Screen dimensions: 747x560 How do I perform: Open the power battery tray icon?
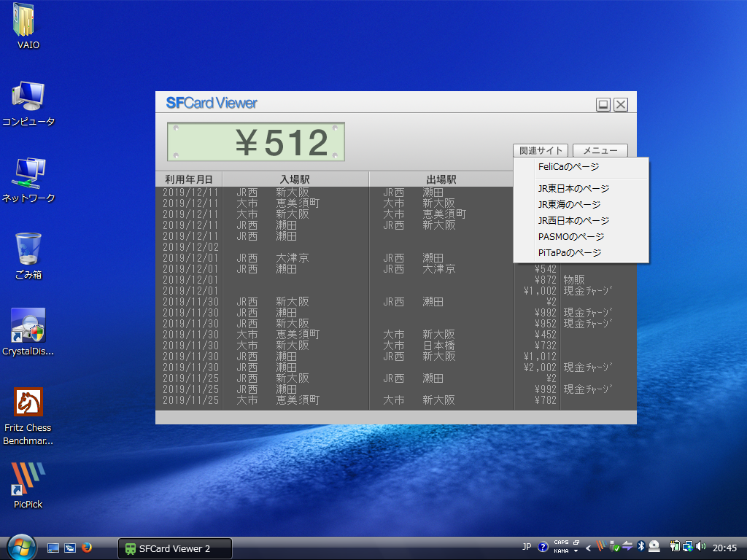tap(675, 546)
